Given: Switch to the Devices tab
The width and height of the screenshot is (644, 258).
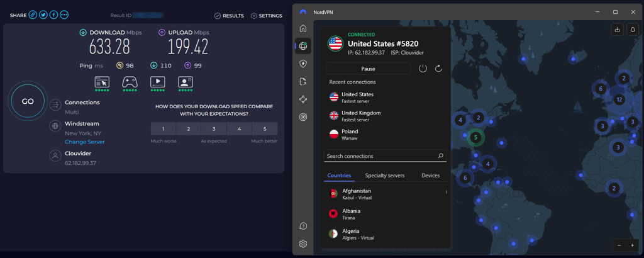Looking at the screenshot, I should click(x=430, y=176).
